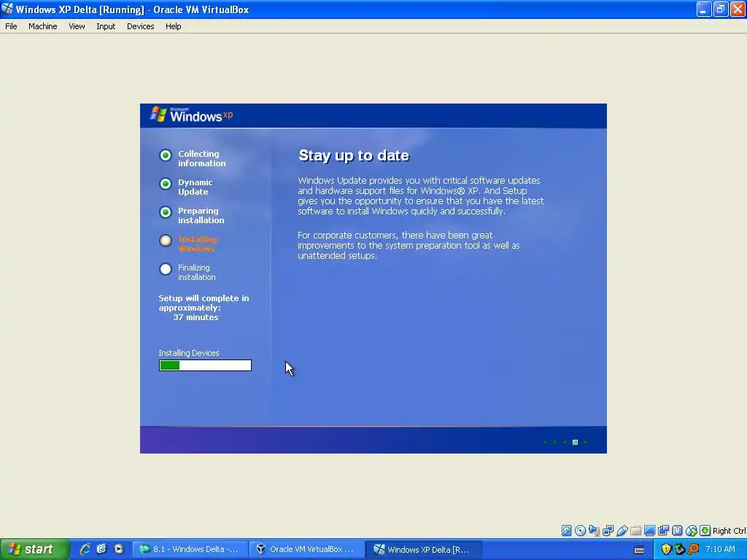Toggle the mouse integration status icon
This screenshot has width=747, height=560.
click(692, 531)
